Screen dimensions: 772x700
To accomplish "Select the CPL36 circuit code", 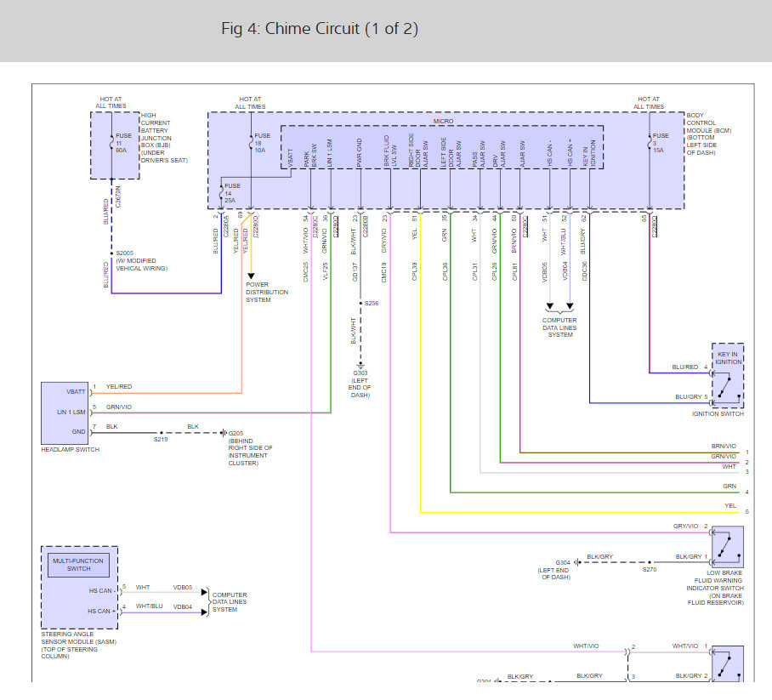I will 445,271.
